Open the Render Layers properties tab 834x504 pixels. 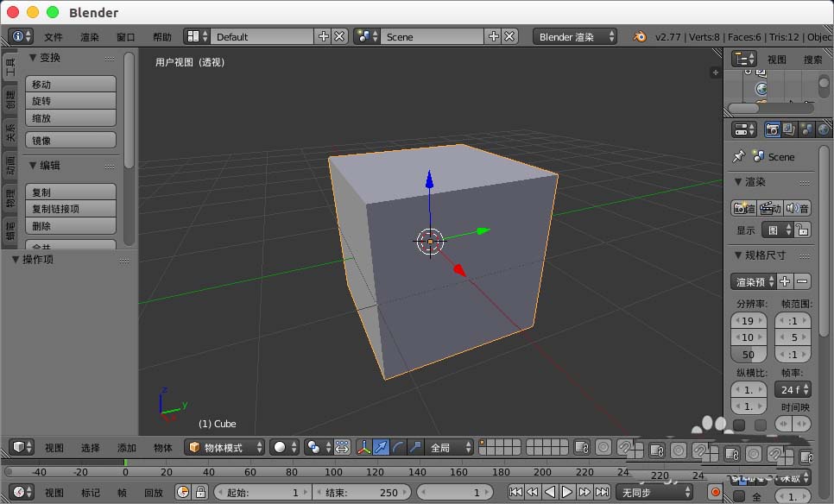(789, 129)
